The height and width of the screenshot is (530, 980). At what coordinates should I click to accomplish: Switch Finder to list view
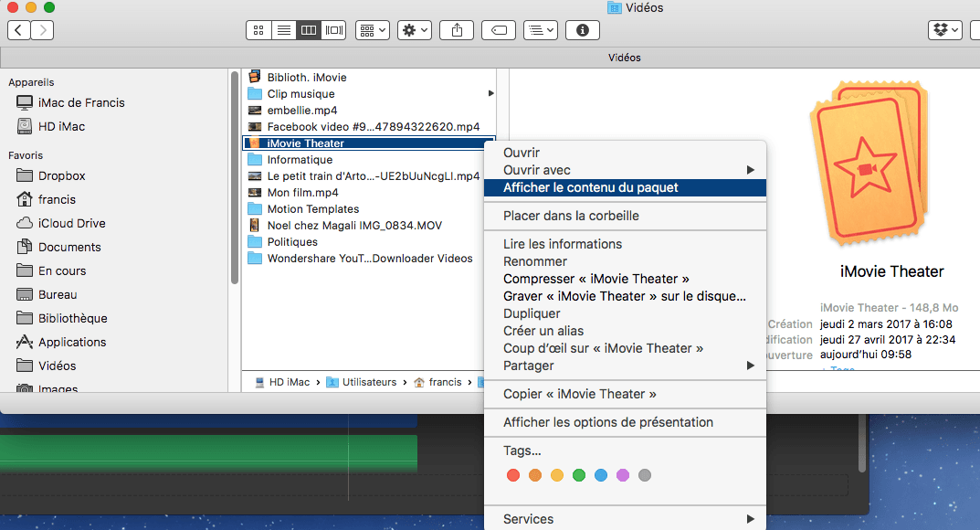[284, 30]
